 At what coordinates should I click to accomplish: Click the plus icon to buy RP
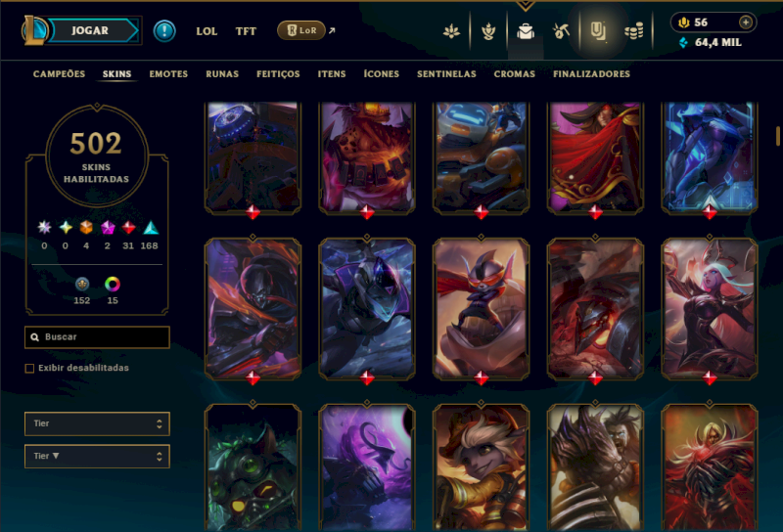click(x=746, y=22)
